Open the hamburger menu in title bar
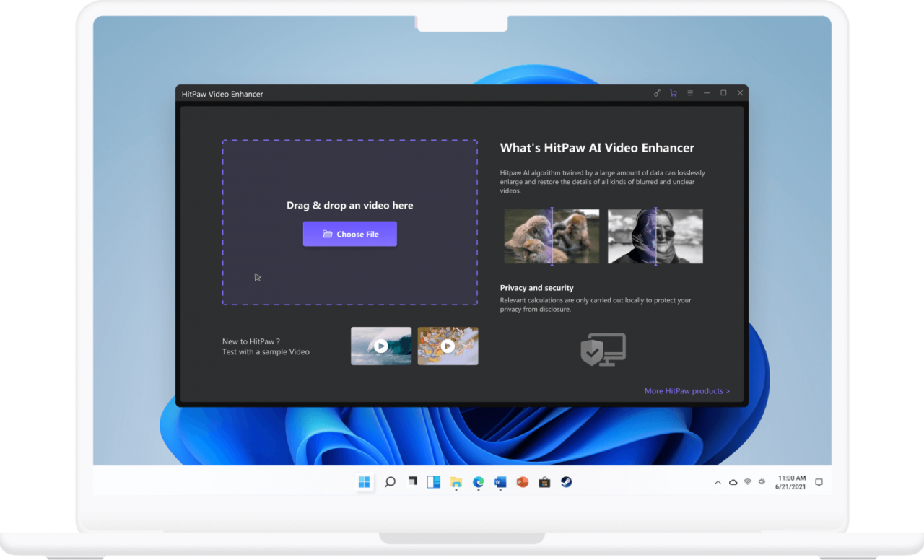The image size is (924, 560). tap(690, 93)
